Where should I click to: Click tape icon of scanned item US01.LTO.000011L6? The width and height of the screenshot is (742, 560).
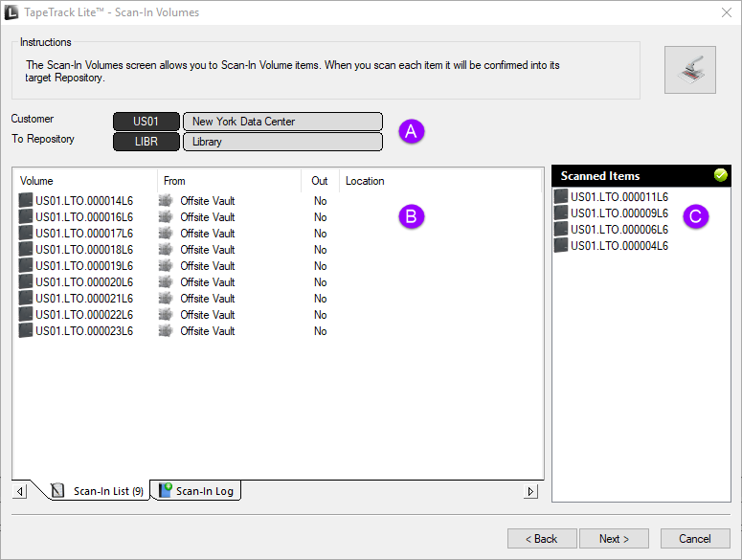point(561,196)
